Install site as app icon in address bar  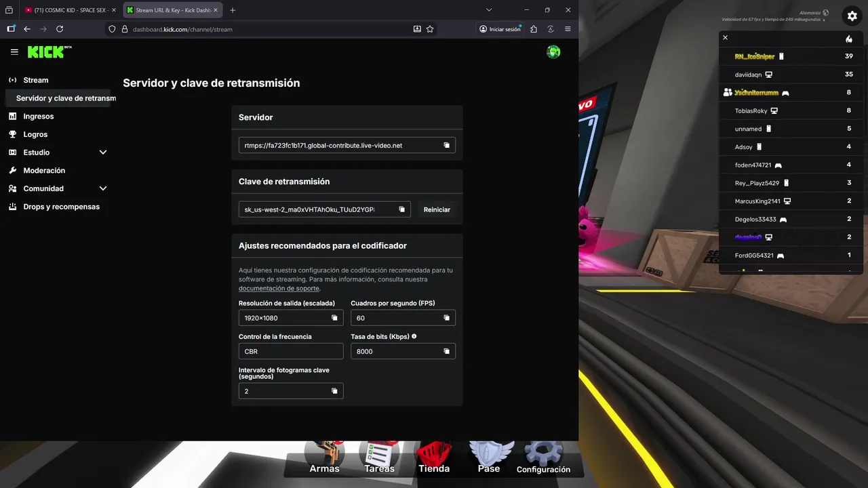(417, 29)
